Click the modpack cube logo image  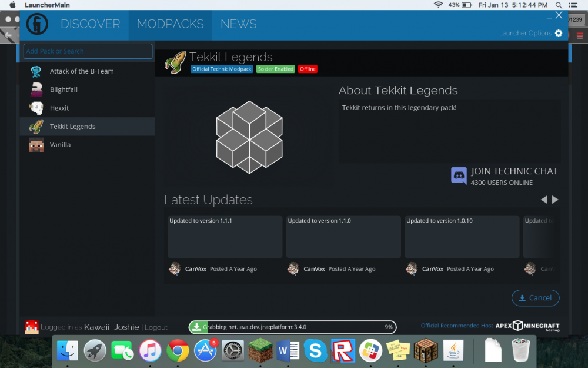click(249, 137)
